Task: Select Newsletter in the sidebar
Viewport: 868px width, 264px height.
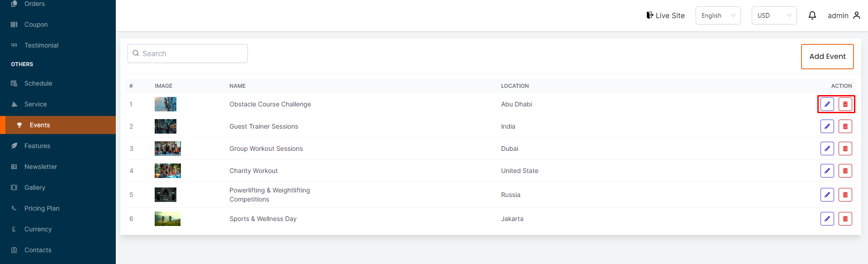Action: [x=41, y=167]
